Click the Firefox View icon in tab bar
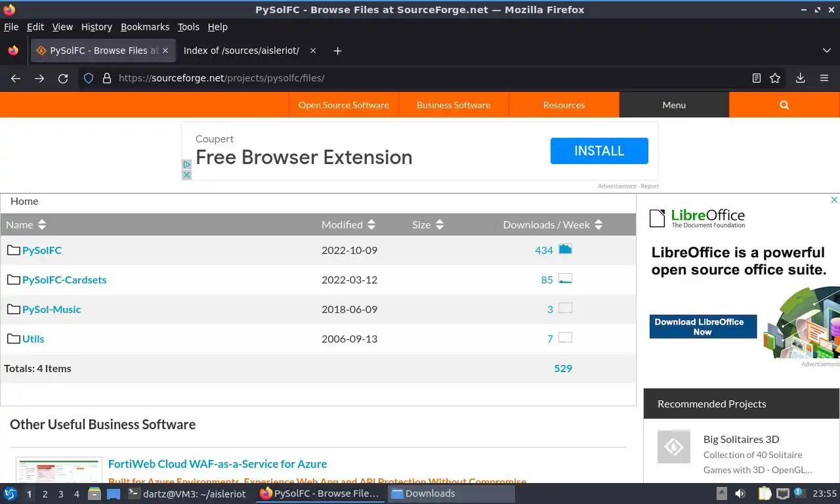The image size is (840, 504). 13,51
